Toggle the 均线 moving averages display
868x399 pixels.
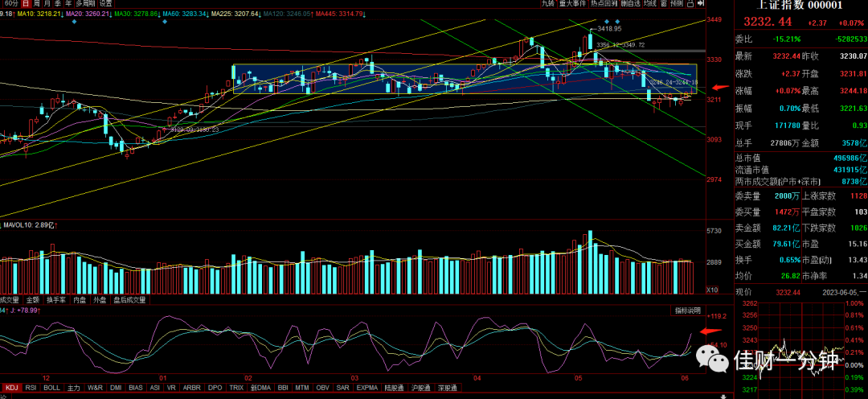tap(651, 3)
